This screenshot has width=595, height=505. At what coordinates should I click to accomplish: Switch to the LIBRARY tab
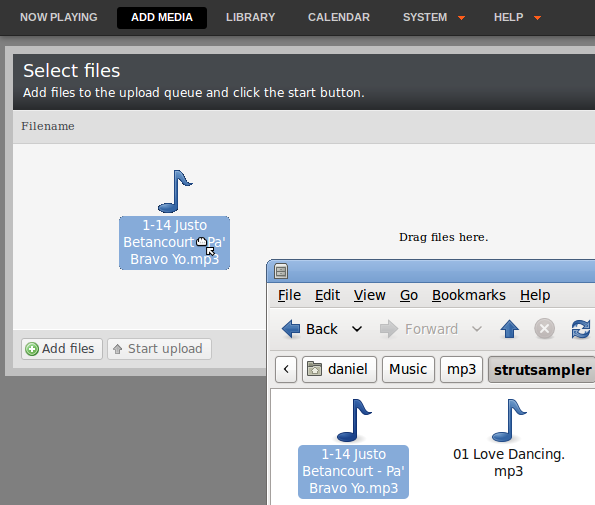coord(250,17)
